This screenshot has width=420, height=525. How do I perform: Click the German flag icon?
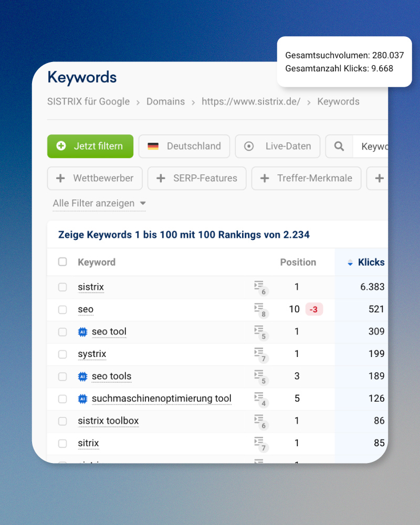pyautogui.click(x=153, y=146)
